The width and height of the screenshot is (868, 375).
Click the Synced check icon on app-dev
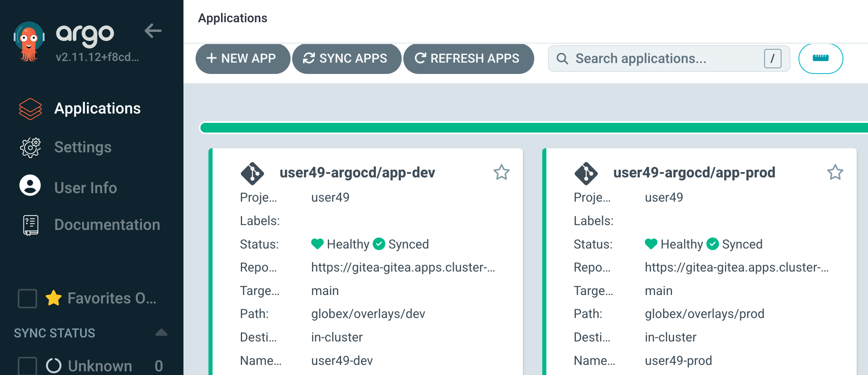[x=379, y=244]
